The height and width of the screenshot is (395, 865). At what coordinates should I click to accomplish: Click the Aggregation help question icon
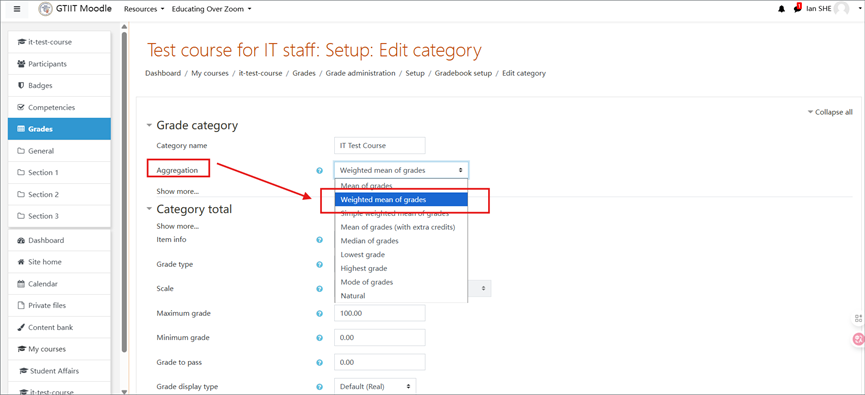click(x=319, y=170)
